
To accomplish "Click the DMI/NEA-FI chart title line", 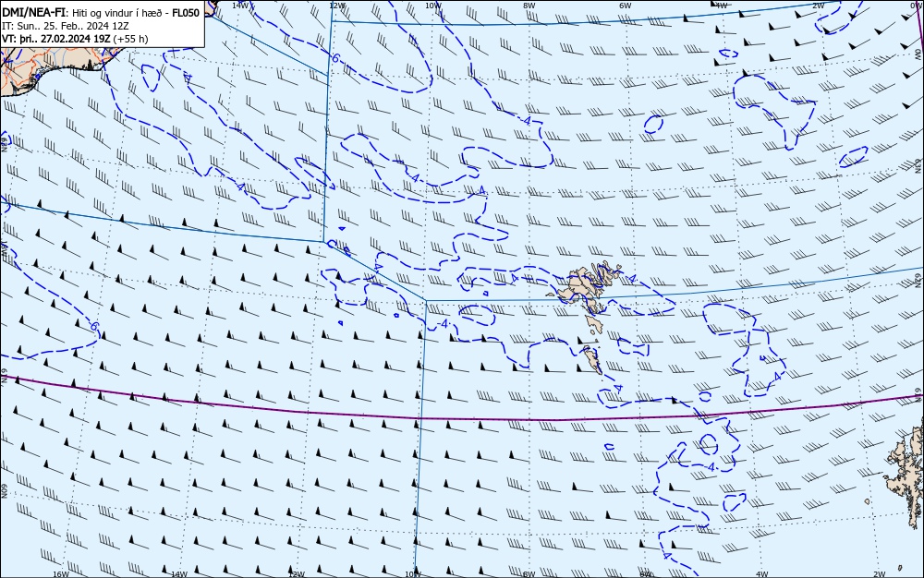I will [x=101, y=13].
